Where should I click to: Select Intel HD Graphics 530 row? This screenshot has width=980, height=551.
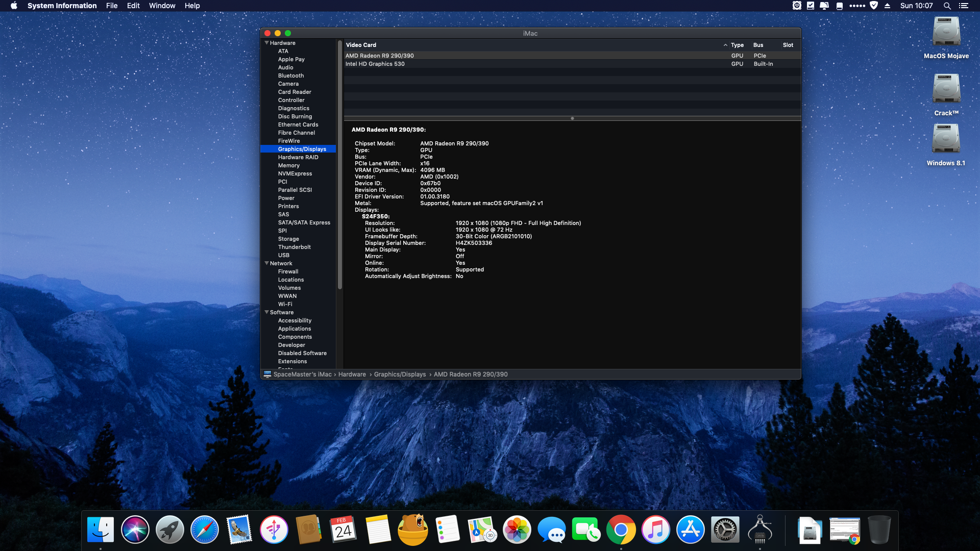[x=572, y=64]
